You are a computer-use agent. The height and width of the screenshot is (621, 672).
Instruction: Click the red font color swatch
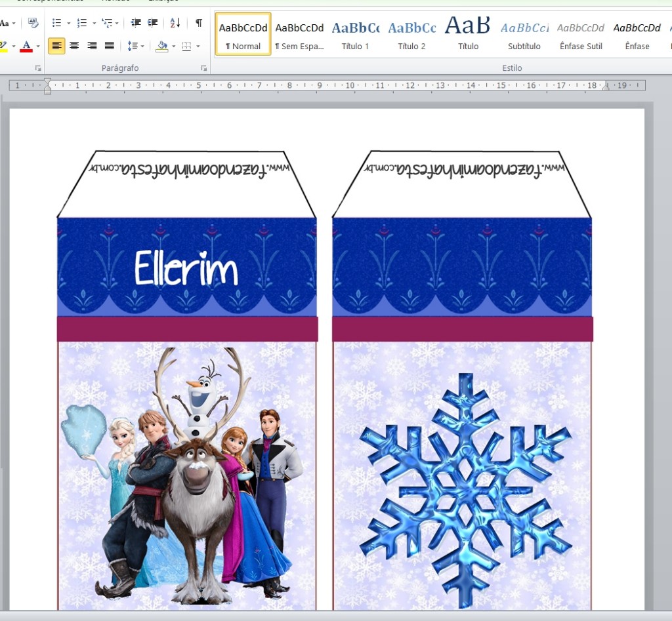point(26,46)
